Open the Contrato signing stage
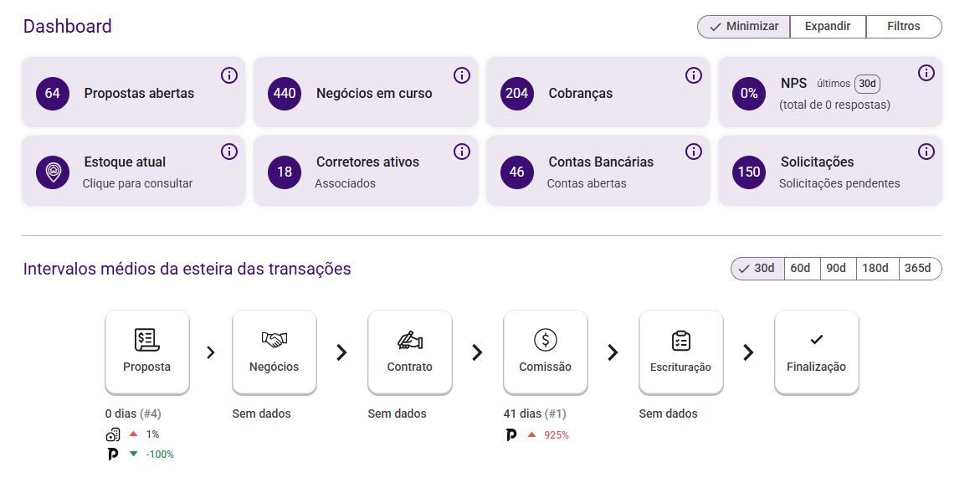Screen dimensions: 980x483 pos(410,352)
